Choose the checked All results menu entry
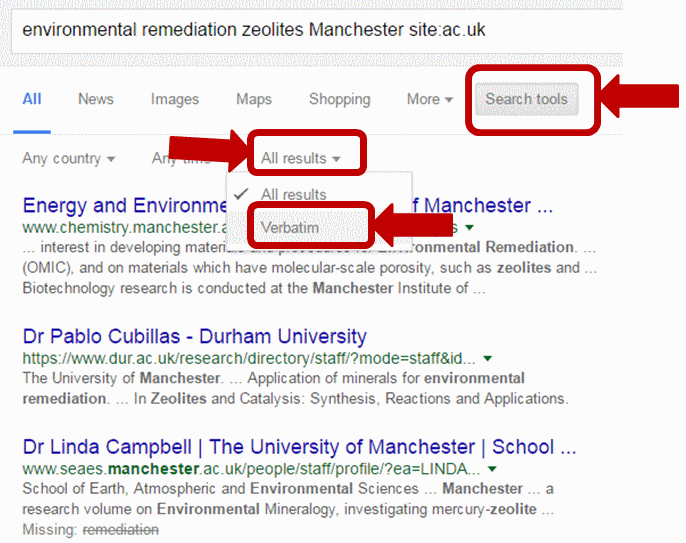This screenshot has width=686, height=543. coord(294,194)
